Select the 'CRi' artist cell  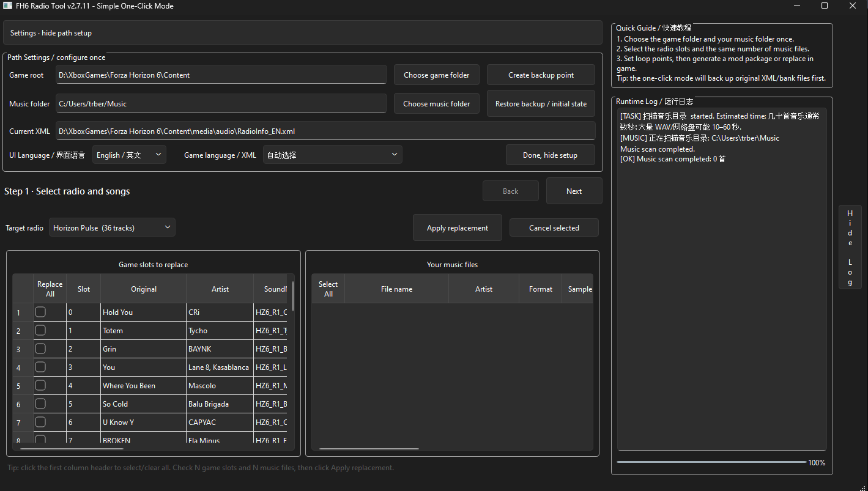(220, 312)
